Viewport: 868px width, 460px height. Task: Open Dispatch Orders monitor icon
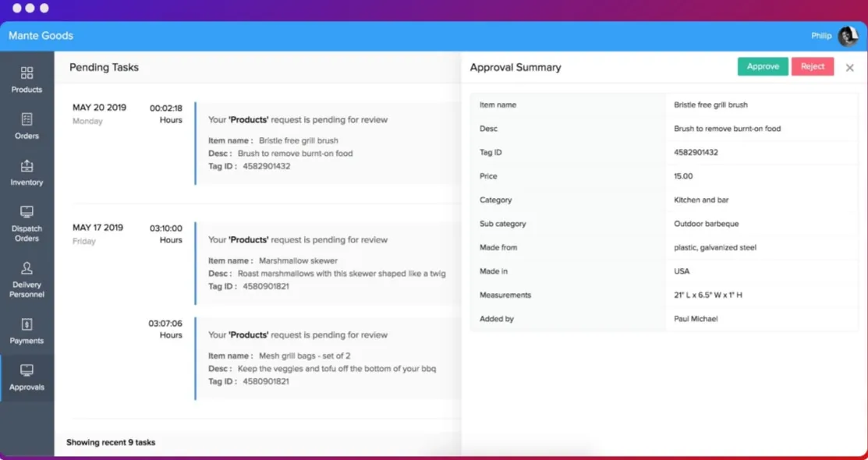pos(27,211)
